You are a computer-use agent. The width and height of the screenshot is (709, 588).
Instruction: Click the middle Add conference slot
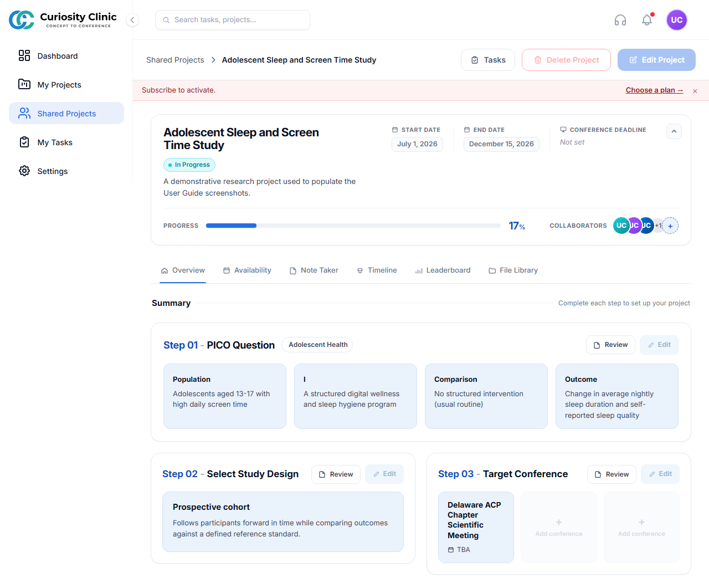[559, 527]
